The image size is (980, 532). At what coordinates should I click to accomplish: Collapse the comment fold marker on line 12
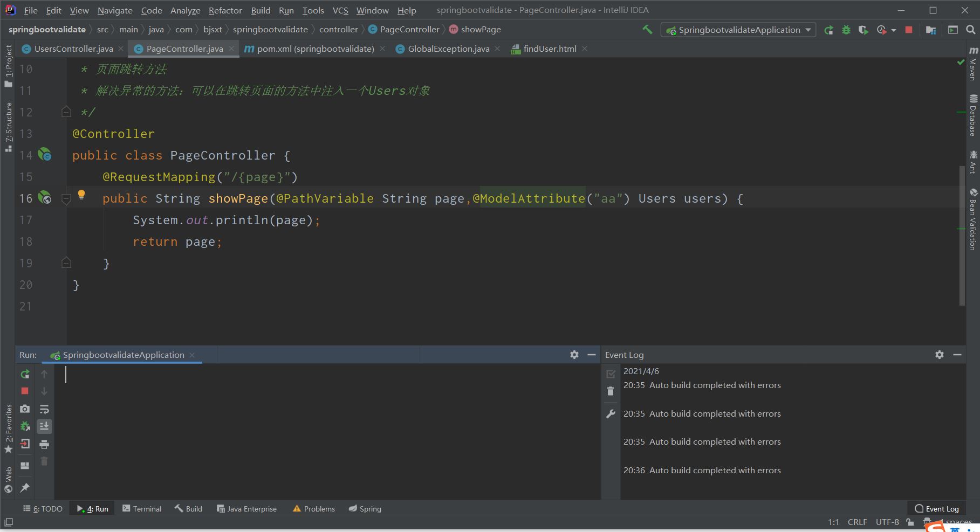tap(66, 112)
